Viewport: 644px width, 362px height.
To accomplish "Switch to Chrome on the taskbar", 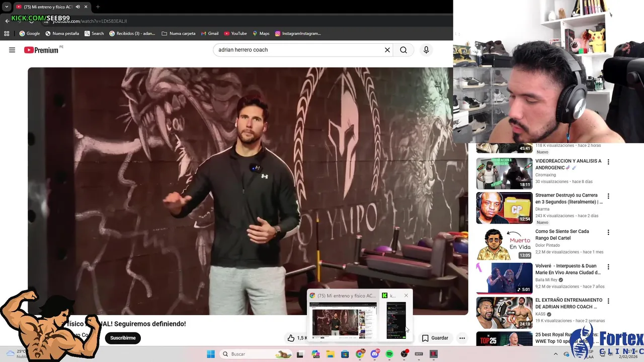I will click(360, 354).
